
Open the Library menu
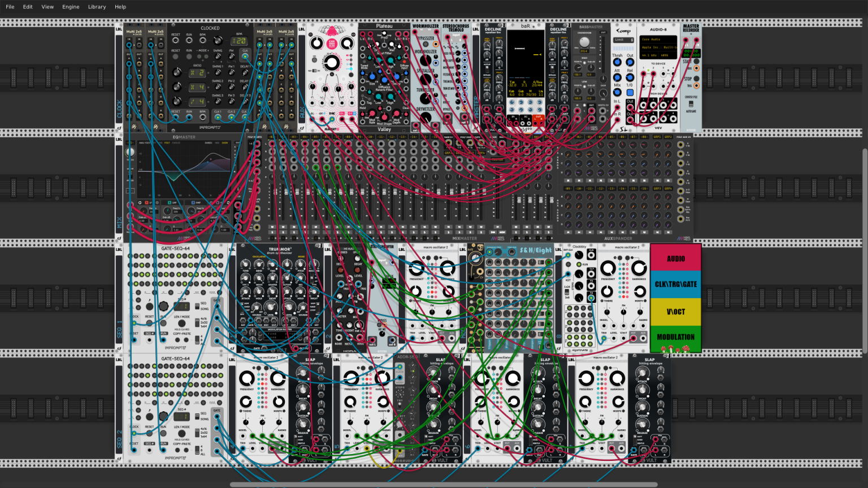pyautogui.click(x=97, y=7)
